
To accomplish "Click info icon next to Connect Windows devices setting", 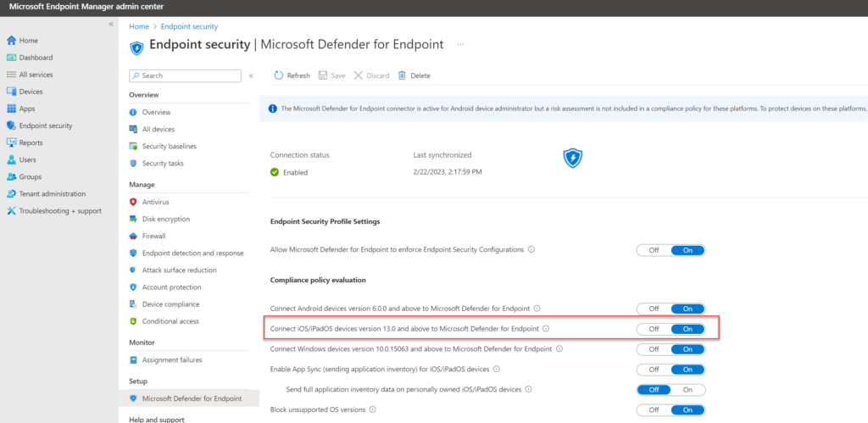I will (559, 348).
